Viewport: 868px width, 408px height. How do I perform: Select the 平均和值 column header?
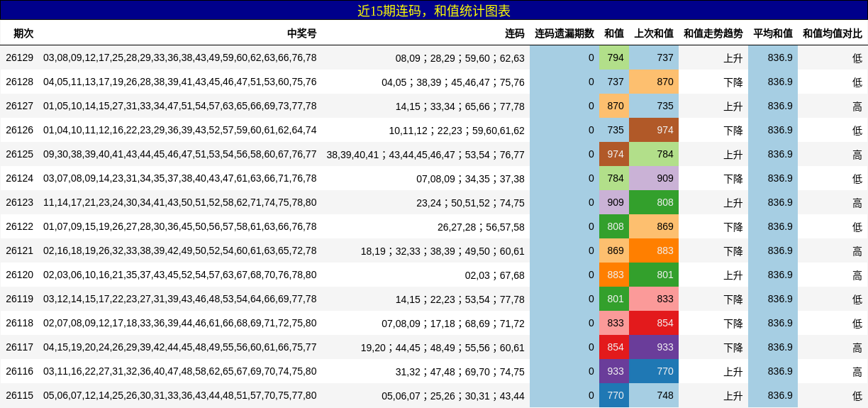coord(773,33)
